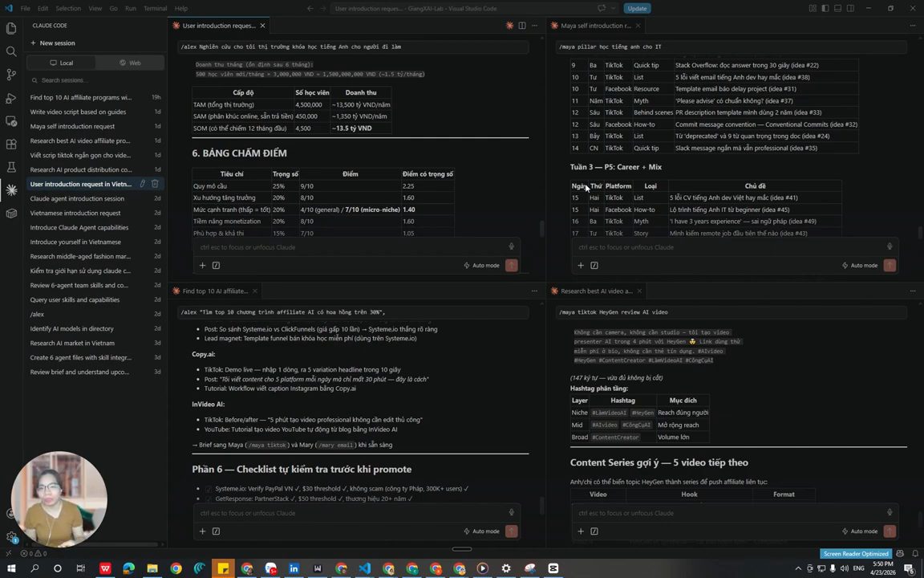Open the Run and Debug view
The image size is (924, 578).
click(x=11, y=98)
